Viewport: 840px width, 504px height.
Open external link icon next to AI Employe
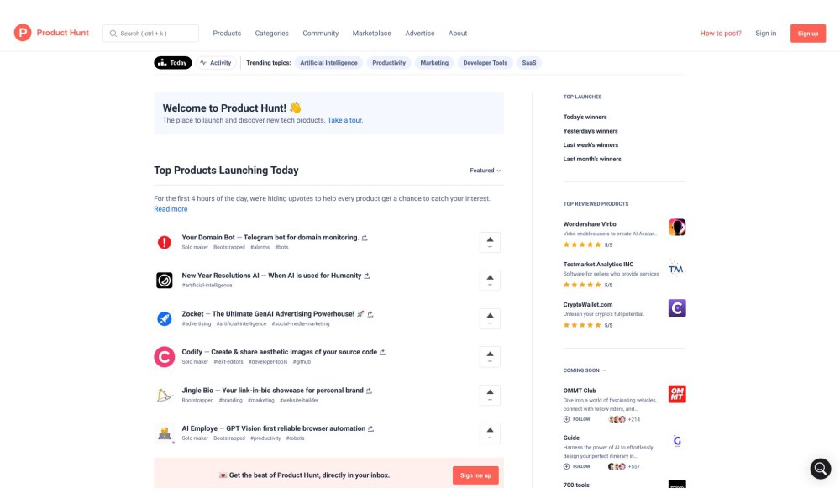click(x=370, y=429)
